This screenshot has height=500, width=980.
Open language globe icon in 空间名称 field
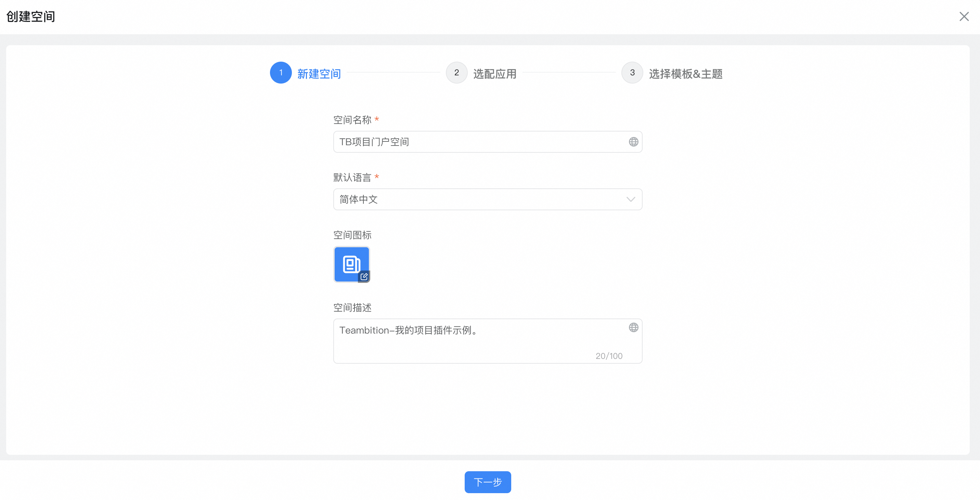coord(633,142)
